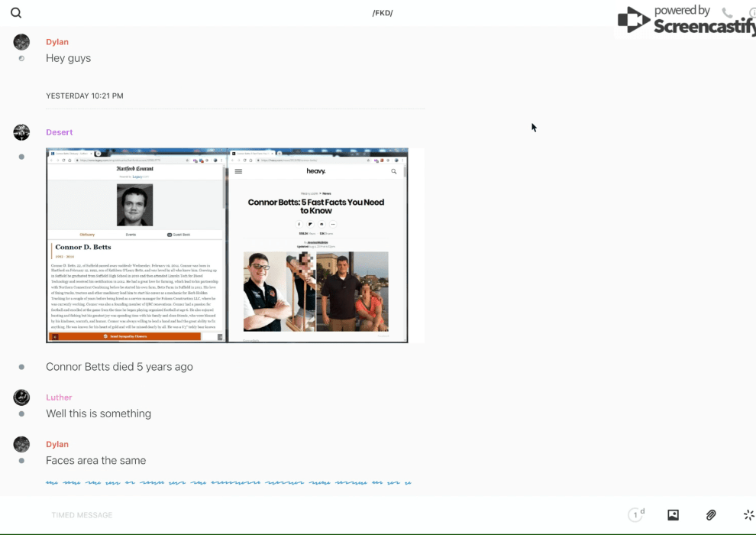Image resolution: width=756 pixels, height=535 pixels.
Task: Click the image picker icon in message bar
Action: click(673, 515)
